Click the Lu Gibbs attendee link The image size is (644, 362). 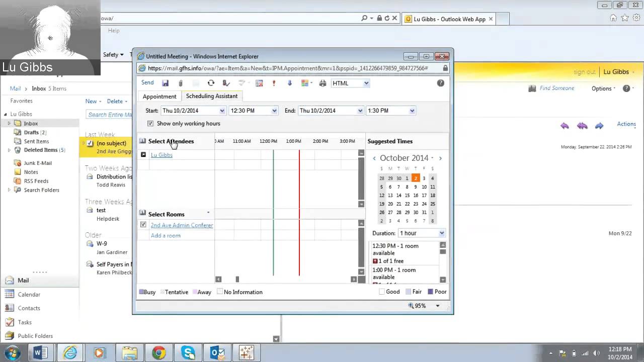[x=162, y=155]
